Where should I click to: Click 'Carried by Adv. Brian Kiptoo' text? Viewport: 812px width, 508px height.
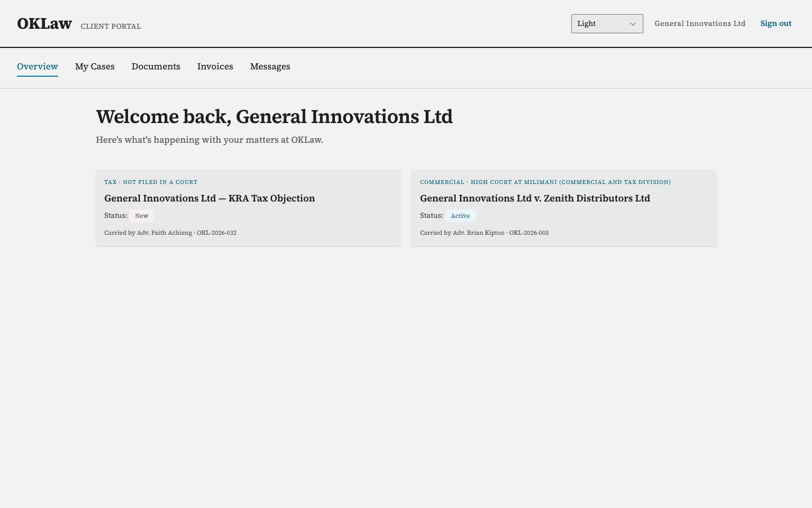(462, 233)
